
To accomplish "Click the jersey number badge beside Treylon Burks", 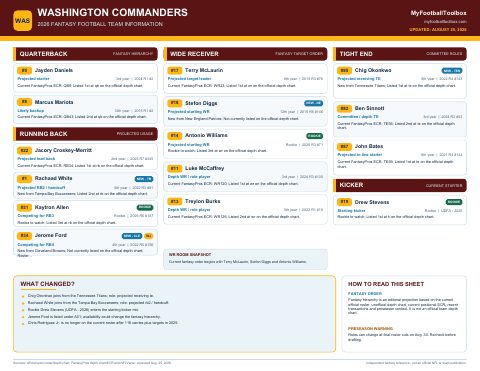I will click(x=175, y=201).
